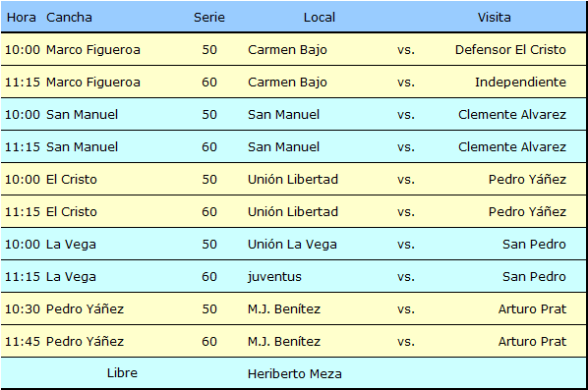Click the Hora column header
588x390 pixels.
point(22,18)
